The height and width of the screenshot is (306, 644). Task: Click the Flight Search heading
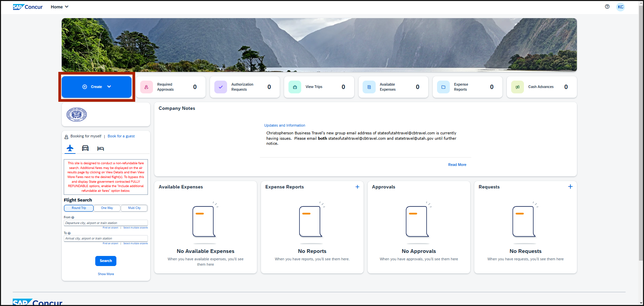click(78, 200)
